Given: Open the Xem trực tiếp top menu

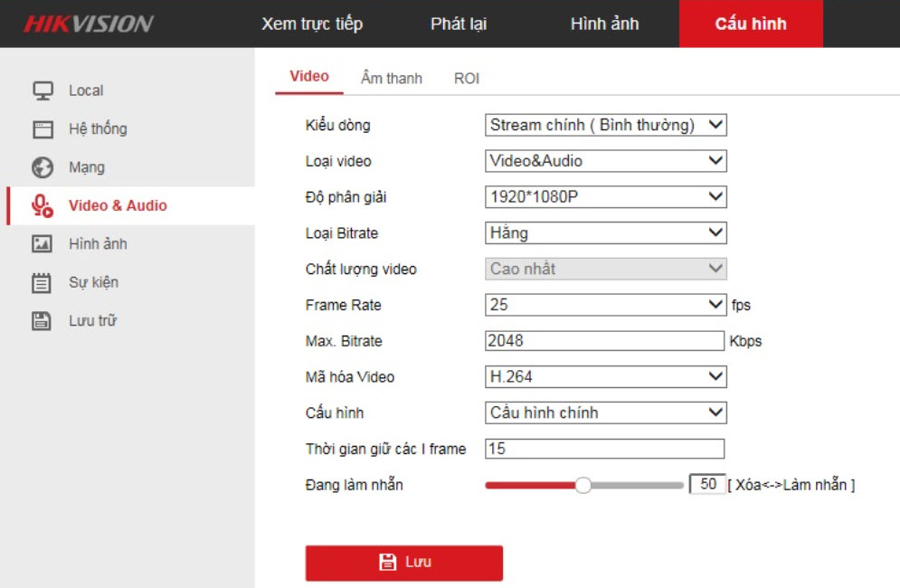Looking at the screenshot, I should [312, 24].
